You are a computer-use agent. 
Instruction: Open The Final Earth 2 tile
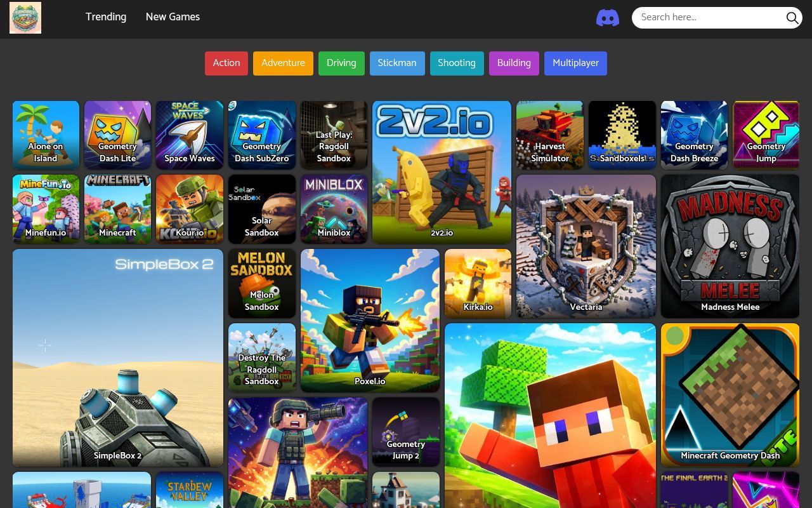pyautogui.click(x=694, y=490)
